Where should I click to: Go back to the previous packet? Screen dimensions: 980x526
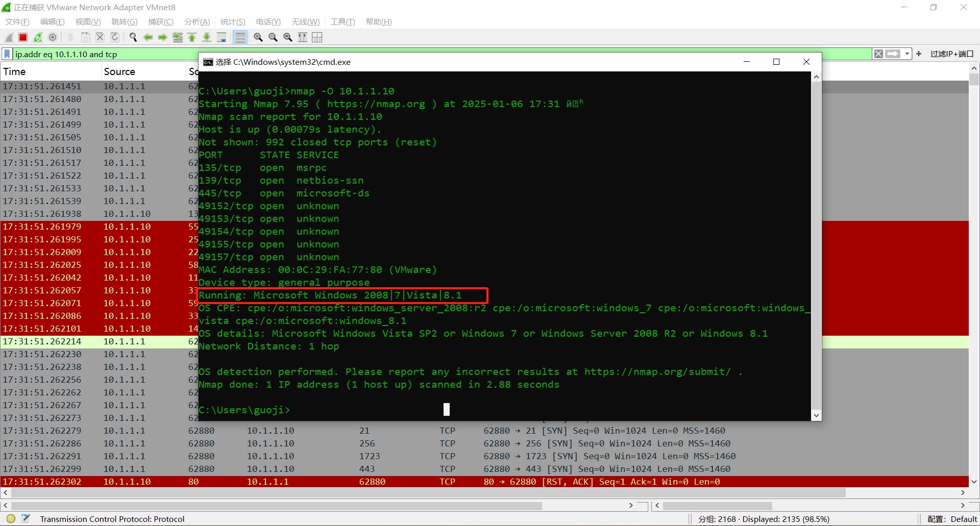[x=148, y=37]
